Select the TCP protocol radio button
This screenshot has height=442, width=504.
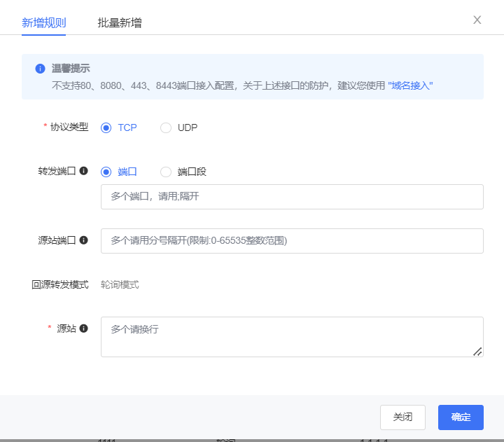(106, 127)
